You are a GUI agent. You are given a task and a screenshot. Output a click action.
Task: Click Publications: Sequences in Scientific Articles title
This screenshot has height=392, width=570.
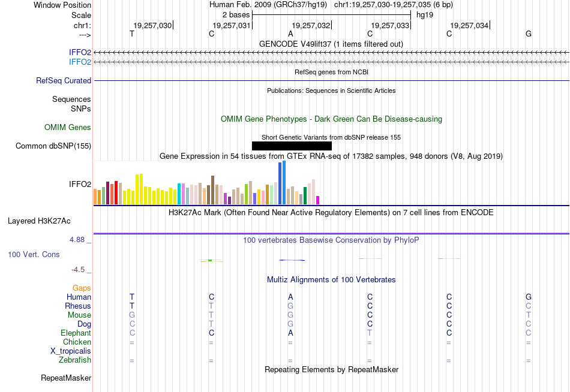click(331, 91)
